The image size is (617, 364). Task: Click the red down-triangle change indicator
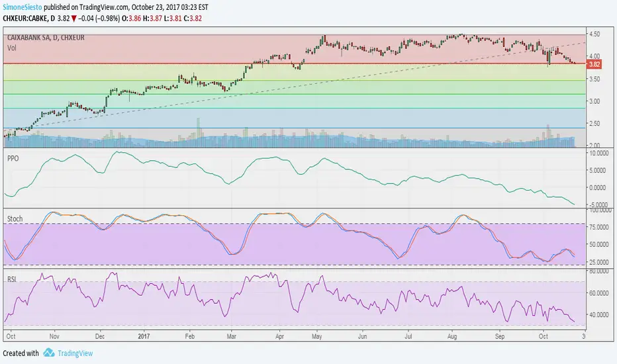point(74,19)
